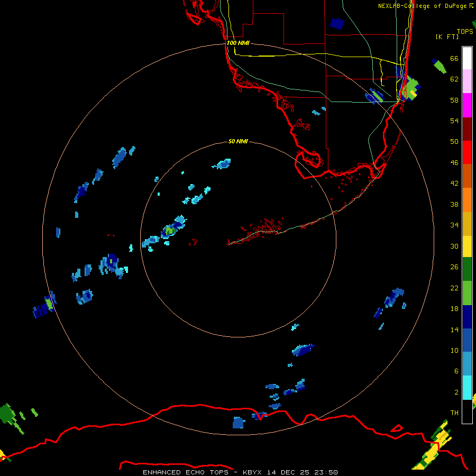
Task: Click the ENHANCED ECHO TOPS - KBYX timestamp caption
Action: click(x=240, y=472)
